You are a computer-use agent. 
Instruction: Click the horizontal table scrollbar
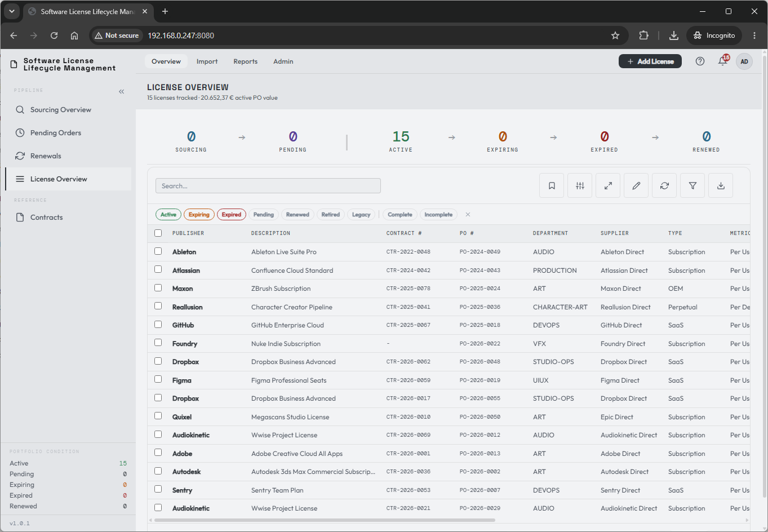pos(325,520)
